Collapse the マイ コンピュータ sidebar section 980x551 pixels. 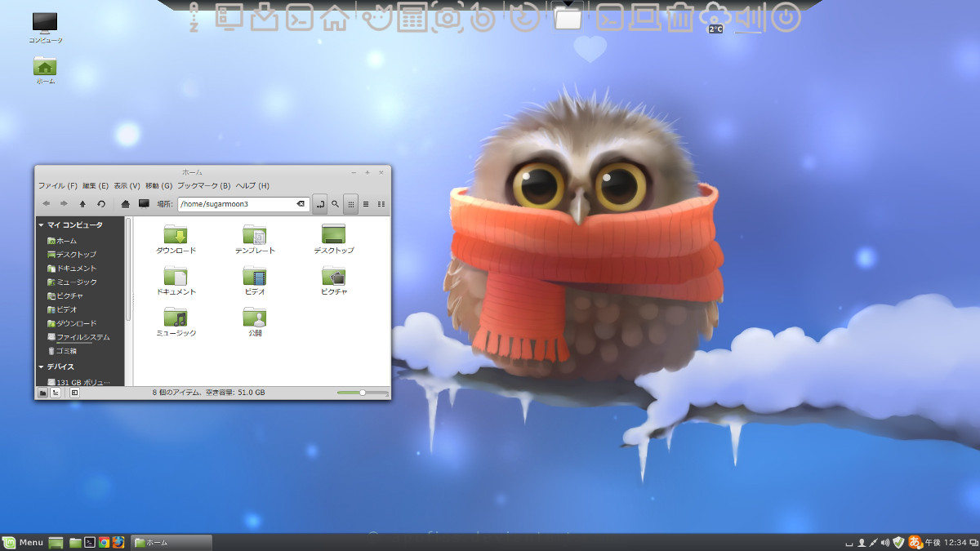pyautogui.click(x=42, y=224)
